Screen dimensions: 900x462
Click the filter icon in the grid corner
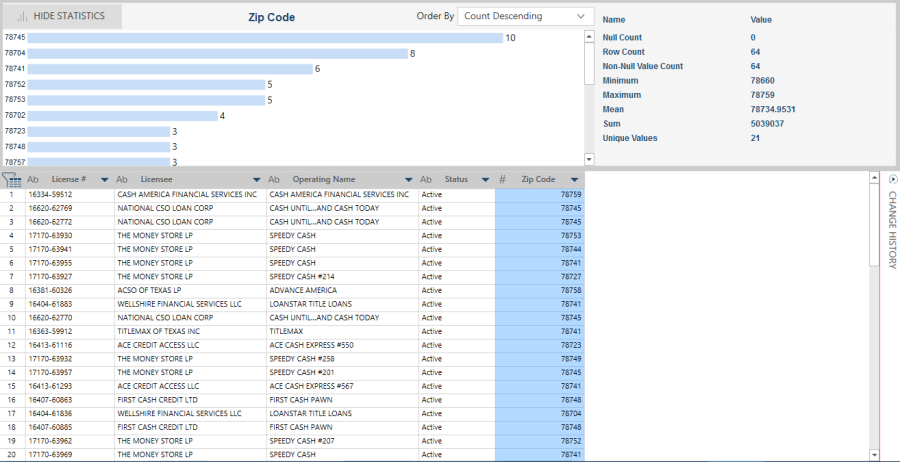point(12,180)
